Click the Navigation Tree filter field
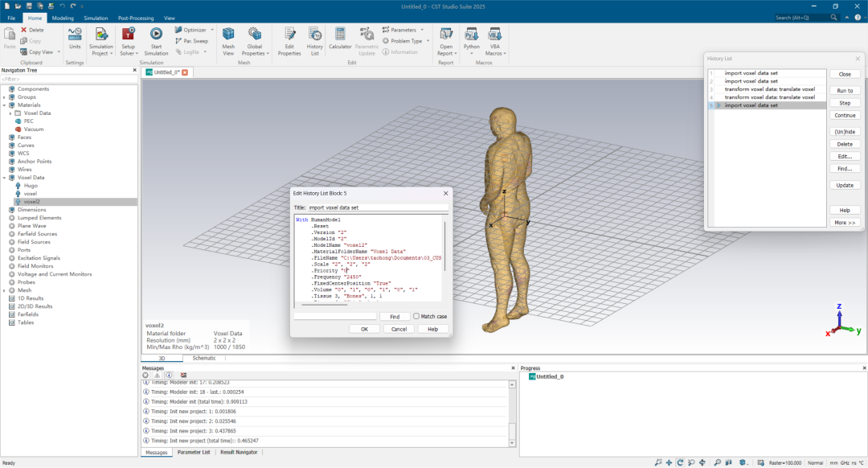The width and height of the screenshot is (868, 468). (x=68, y=79)
